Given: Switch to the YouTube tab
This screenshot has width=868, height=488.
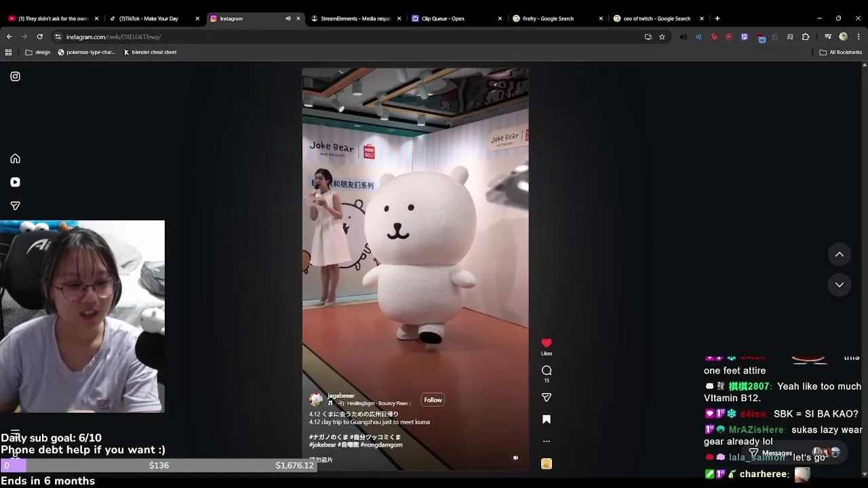Looking at the screenshot, I should 53,18.
